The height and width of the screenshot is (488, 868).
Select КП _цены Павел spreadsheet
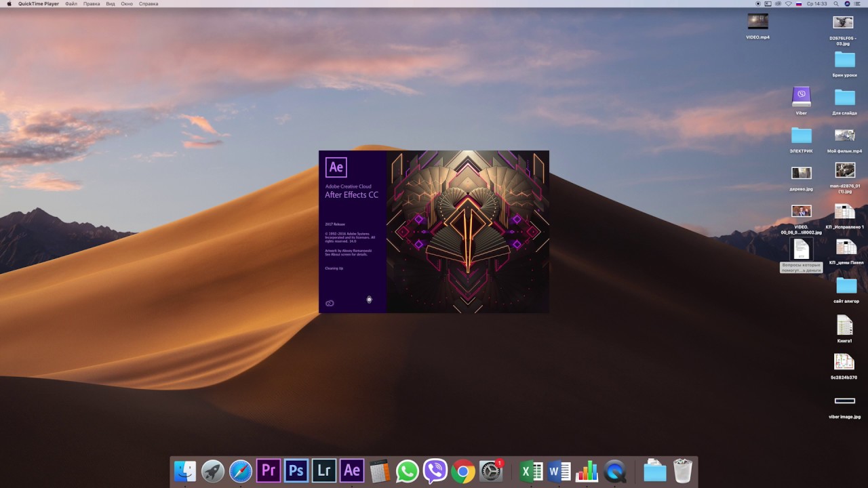[x=846, y=247]
